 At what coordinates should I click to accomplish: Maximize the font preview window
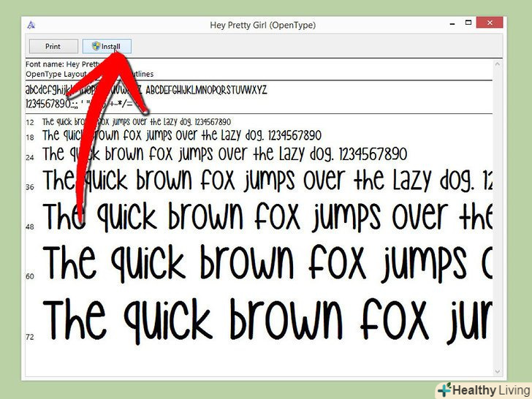click(x=468, y=23)
